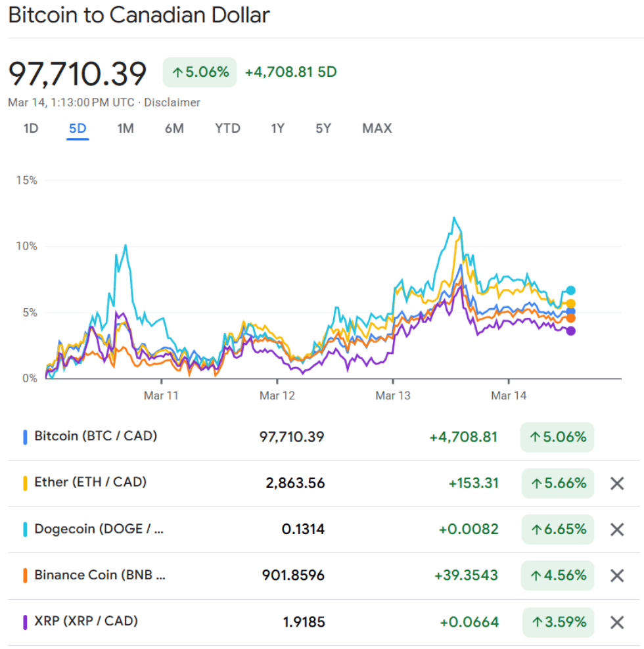Select the 1M time range
Image resolution: width=644 pixels, height=649 pixels.
point(126,128)
